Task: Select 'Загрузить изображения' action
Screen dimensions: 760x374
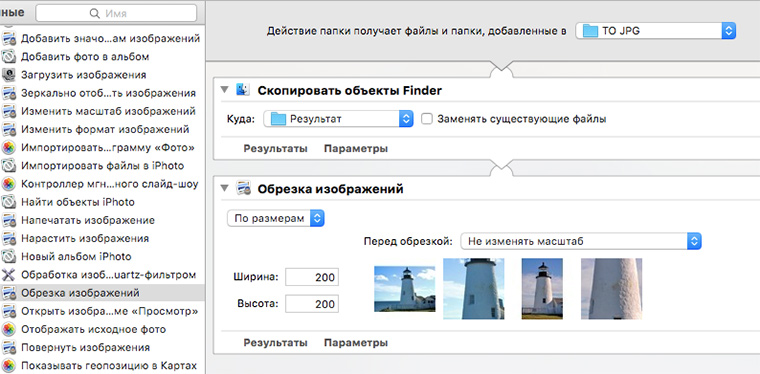Action: [x=83, y=75]
